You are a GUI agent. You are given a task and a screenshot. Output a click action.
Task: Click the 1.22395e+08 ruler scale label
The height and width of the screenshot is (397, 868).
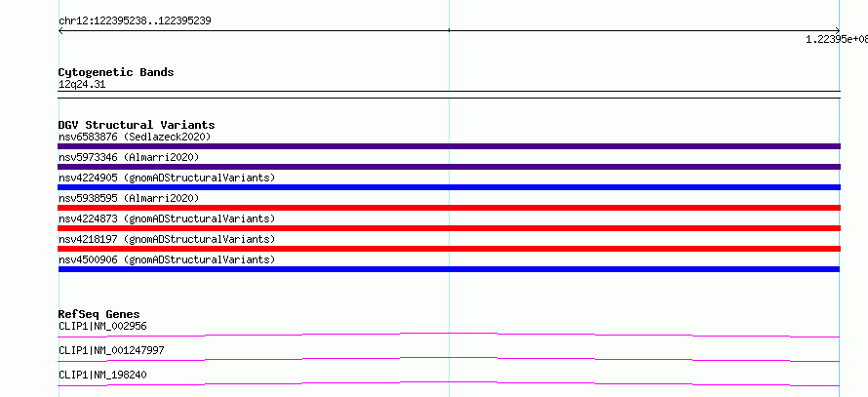[837, 39]
